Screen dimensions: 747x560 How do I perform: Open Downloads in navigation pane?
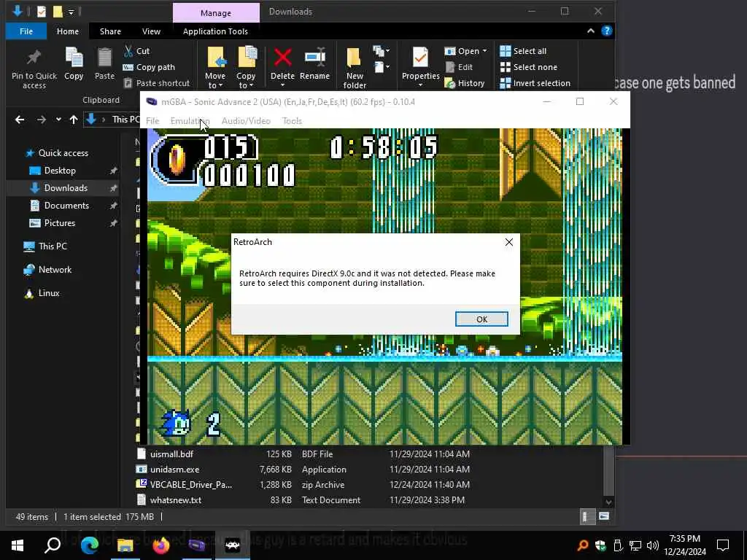pos(66,188)
